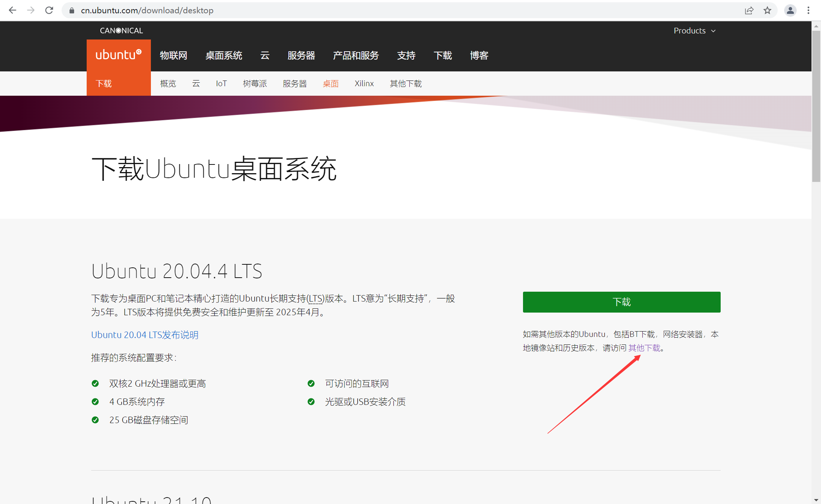Select the 桌面 tab in download submenu

(330, 83)
